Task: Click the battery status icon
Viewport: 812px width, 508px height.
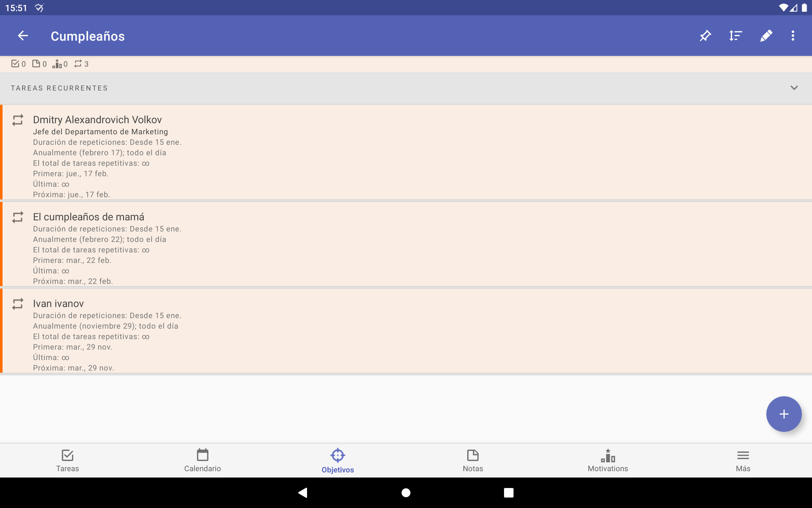Action: tap(804, 8)
